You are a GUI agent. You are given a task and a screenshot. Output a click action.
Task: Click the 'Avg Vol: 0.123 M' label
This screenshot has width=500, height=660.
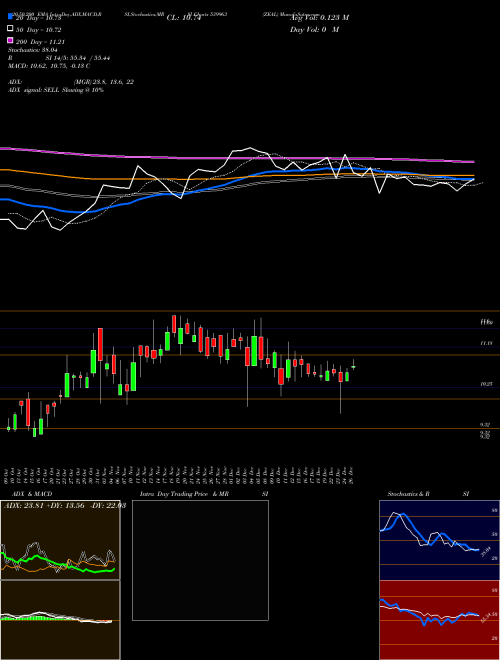point(319,18)
